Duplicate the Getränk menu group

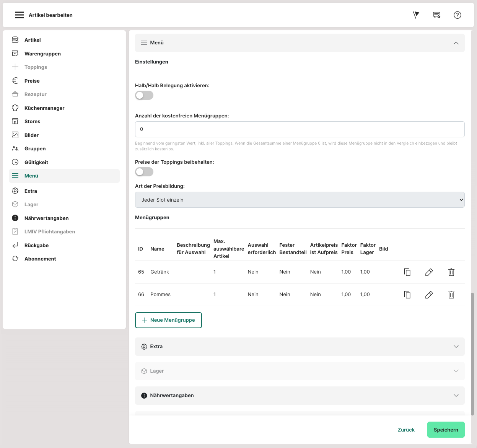[407, 272]
